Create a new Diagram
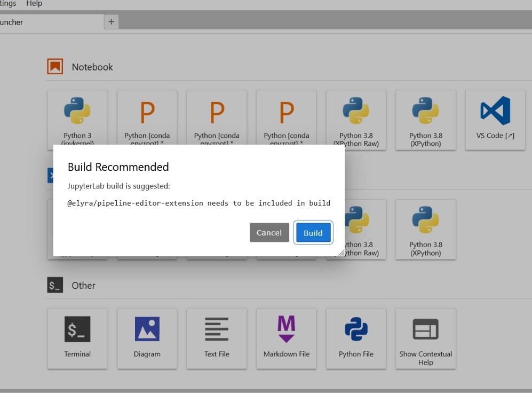Image resolution: width=532 pixels, height=393 pixels. pos(147,337)
